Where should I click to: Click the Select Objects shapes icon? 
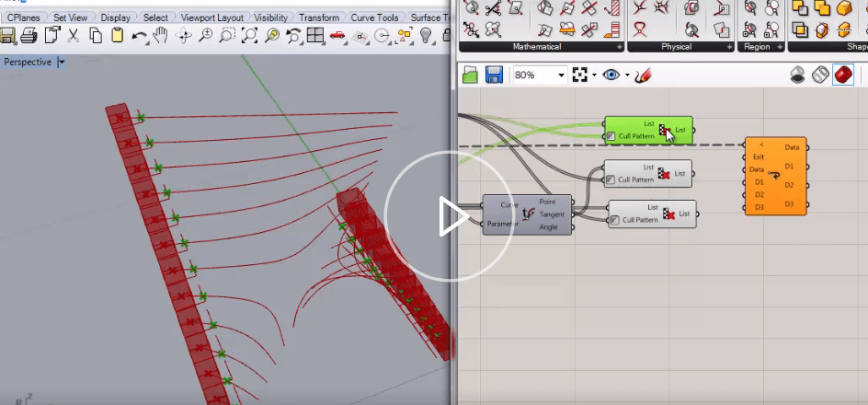pos(404,36)
